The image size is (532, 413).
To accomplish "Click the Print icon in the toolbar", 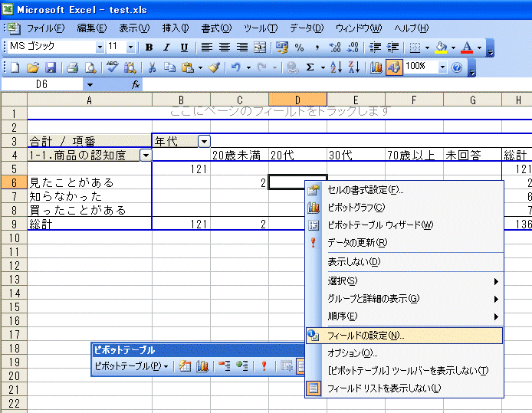I will tap(72, 67).
